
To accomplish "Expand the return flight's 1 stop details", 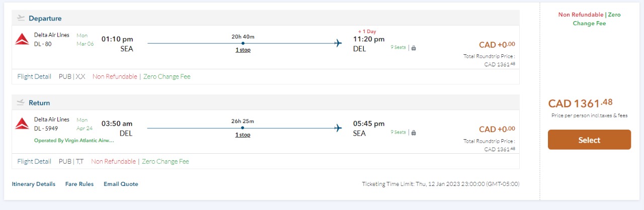I will (x=243, y=135).
